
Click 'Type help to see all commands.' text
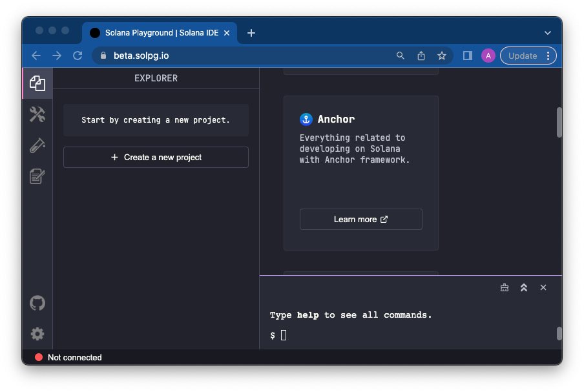[351, 315]
